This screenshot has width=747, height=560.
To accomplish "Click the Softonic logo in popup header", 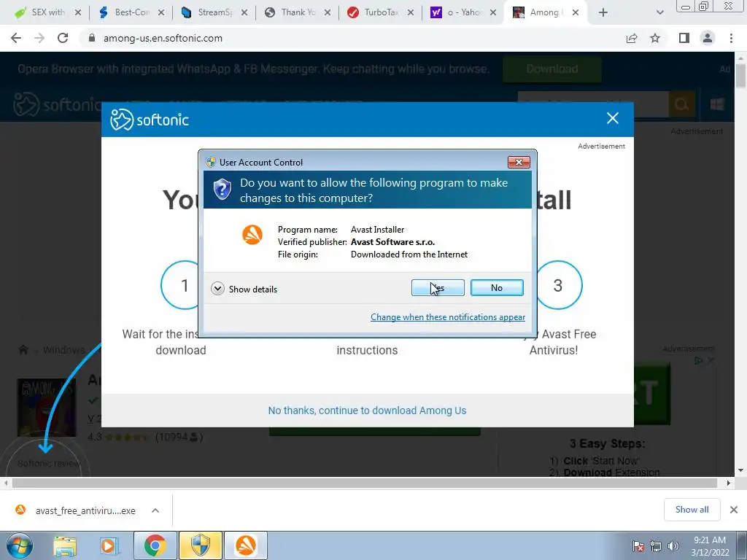I will point(150,120).
